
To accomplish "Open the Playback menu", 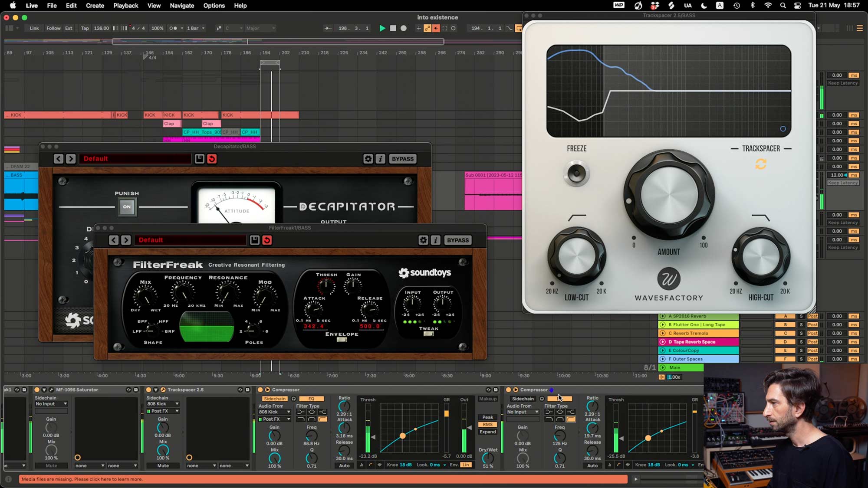I will click(125, 6).
